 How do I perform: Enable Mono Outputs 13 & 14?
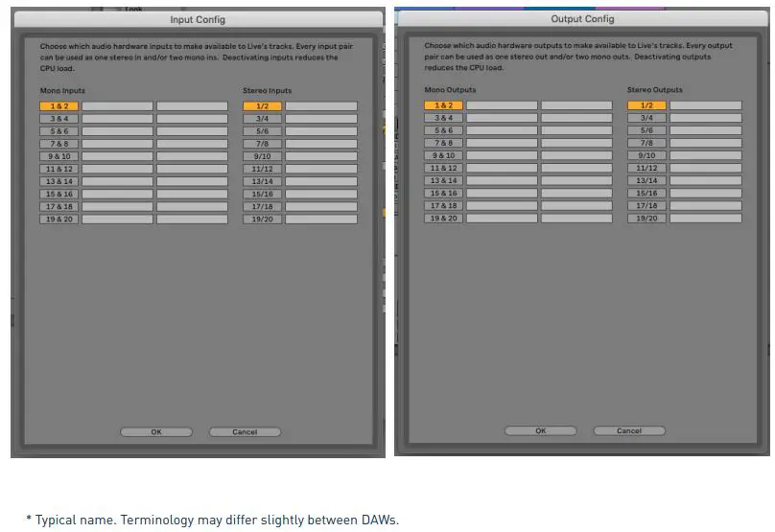(444, 180)
